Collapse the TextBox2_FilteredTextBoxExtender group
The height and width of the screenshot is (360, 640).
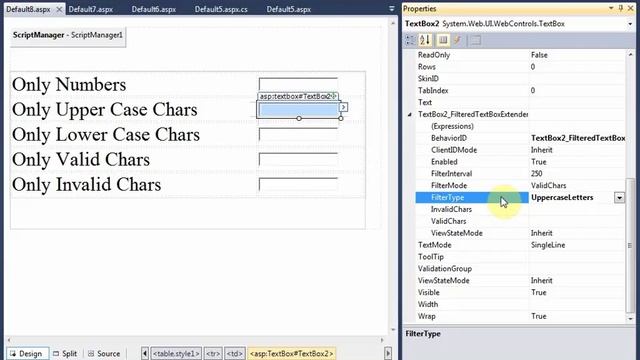pyautogui.click(x=409, y=115)
